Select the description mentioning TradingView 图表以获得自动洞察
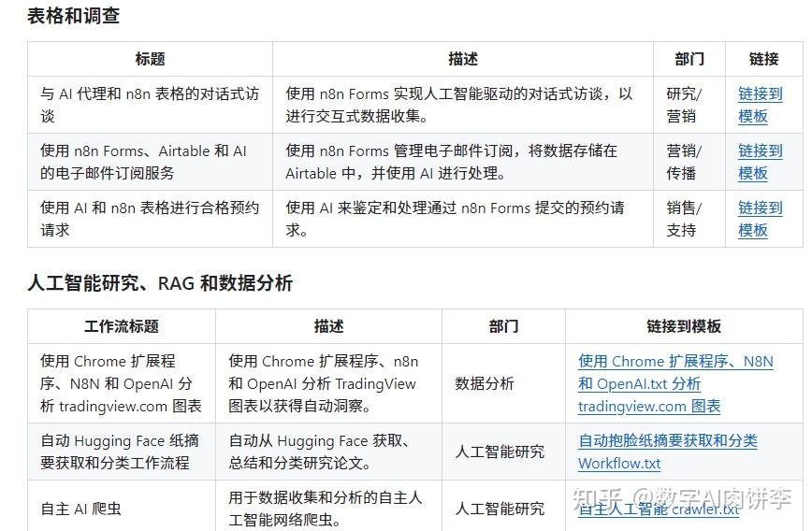 pos(329,383)
